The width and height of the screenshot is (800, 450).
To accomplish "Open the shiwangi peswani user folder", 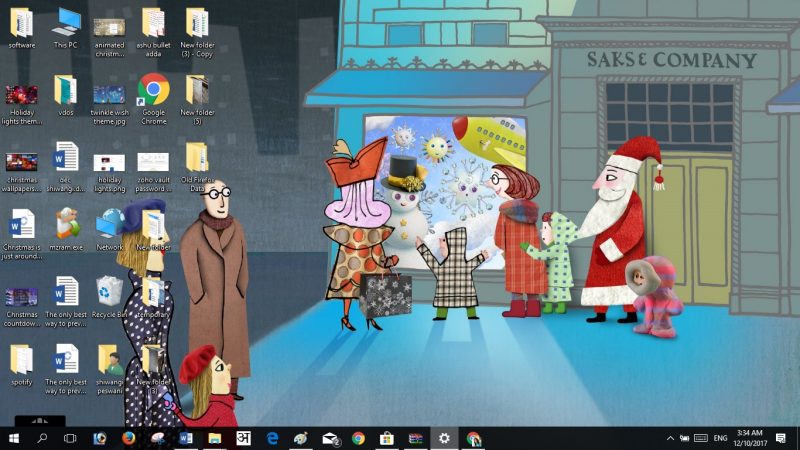I will tap(109, 369).
